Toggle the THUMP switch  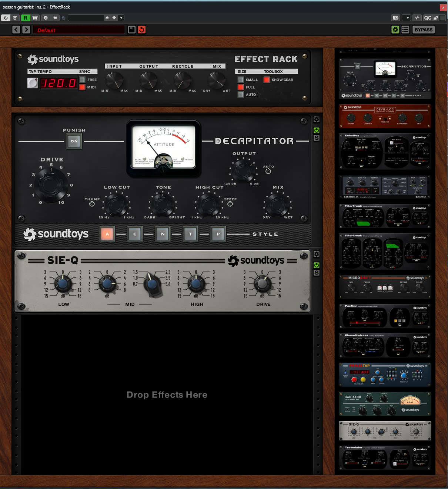[x=92, y=204]
